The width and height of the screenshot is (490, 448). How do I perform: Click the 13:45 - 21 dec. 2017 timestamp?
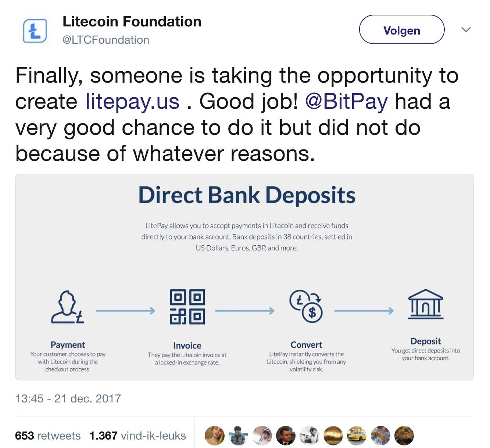coord(68,398)
